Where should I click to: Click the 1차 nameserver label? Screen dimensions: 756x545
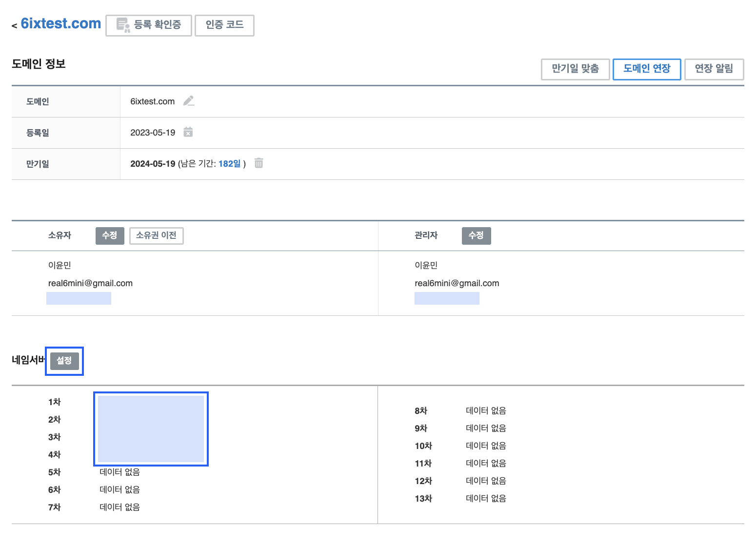54,402
